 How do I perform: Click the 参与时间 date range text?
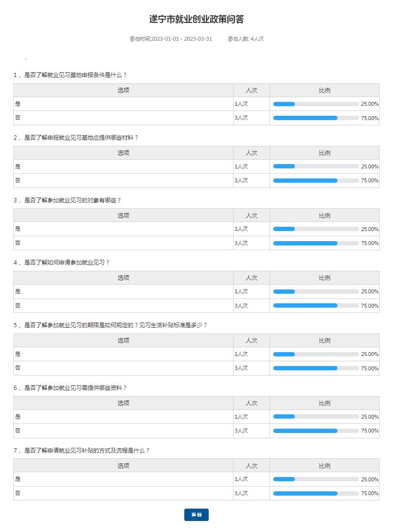click(170, 39)
